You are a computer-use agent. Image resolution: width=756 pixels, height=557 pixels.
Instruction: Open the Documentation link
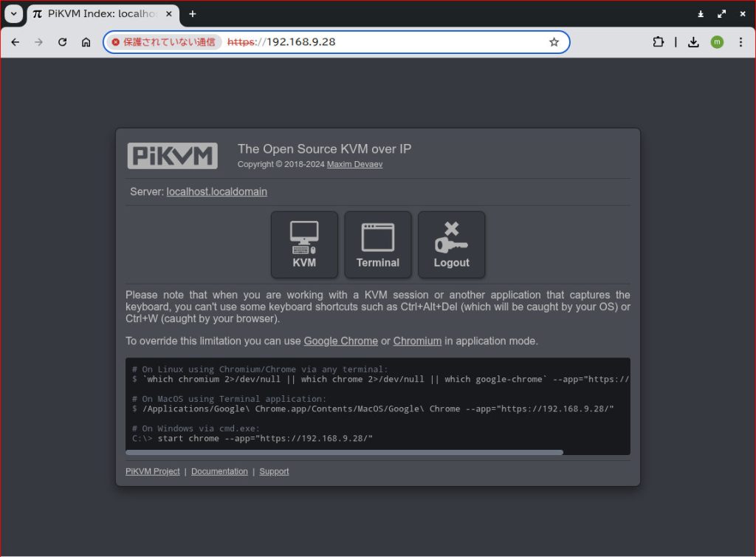point(219,471)
